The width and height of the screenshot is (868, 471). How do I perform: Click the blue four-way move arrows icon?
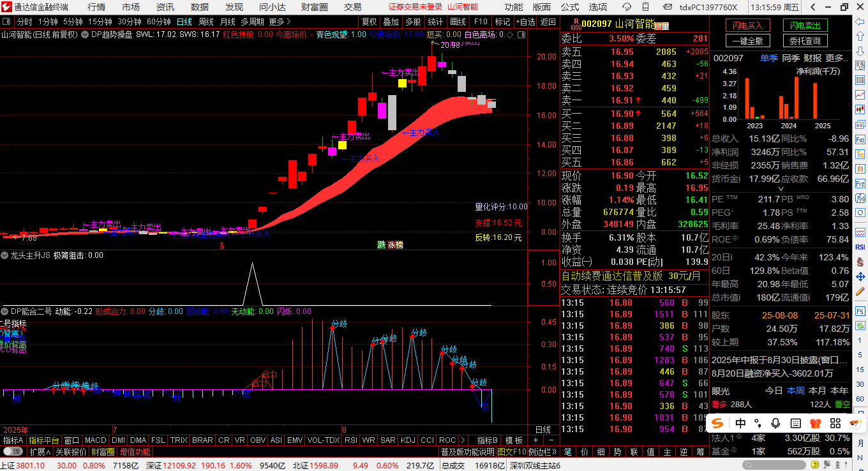(x=860, y=277)
